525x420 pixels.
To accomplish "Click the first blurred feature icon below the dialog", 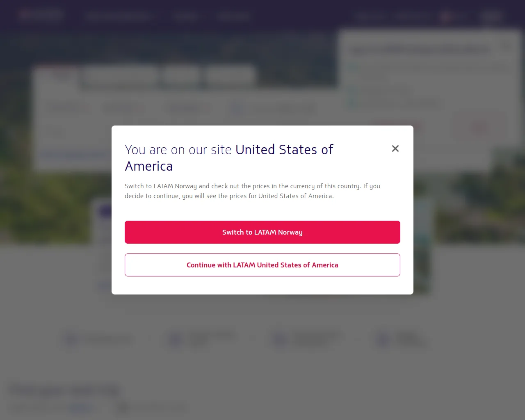I will pos(71,339).
